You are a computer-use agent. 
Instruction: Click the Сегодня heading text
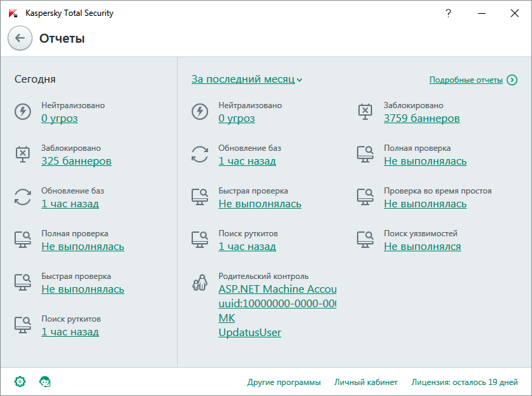(x=35, y=79)
